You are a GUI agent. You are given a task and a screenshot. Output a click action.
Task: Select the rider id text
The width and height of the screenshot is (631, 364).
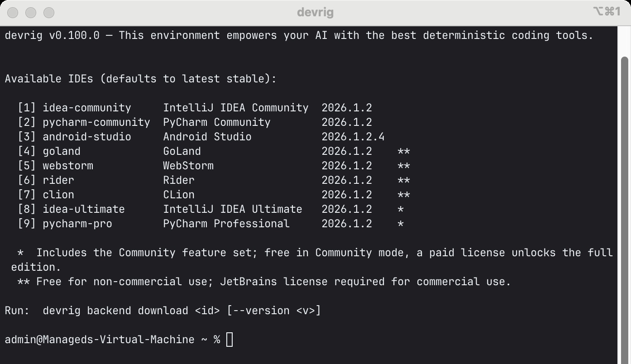coord(58,180)
